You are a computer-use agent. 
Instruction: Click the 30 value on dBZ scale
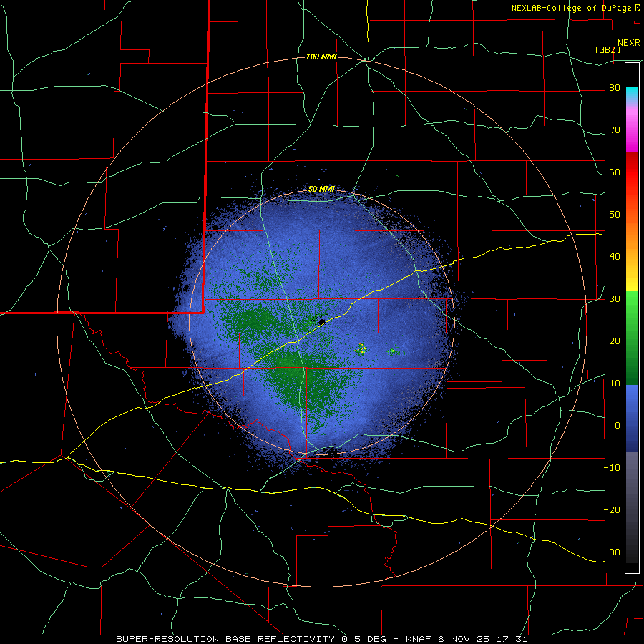pyautogui.click(x=615, y=299)
